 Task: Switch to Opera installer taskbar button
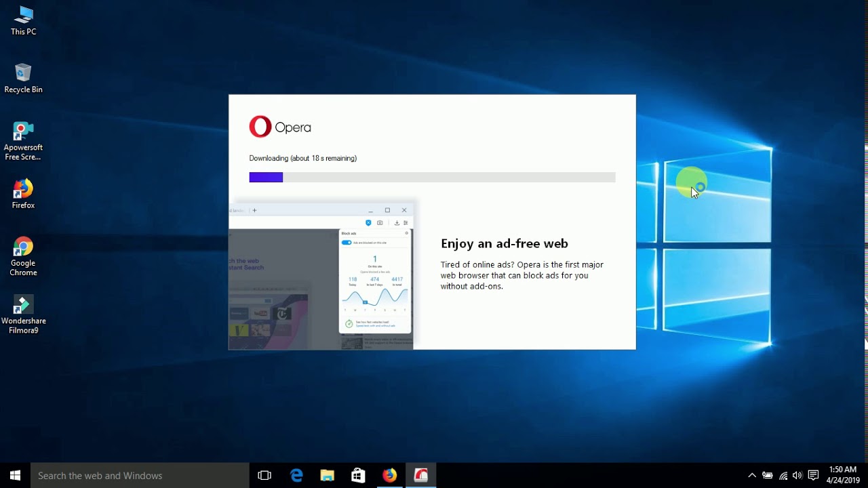[421, 476]
